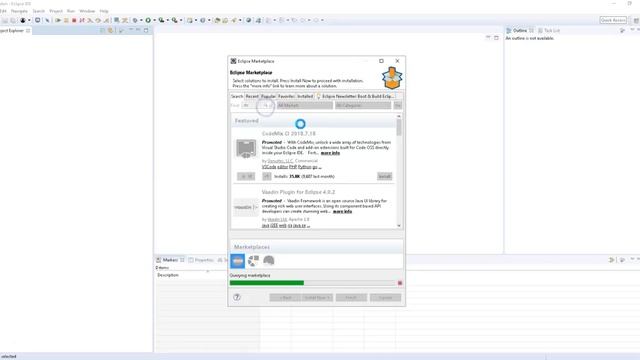Open the Search menu in menu bar
Image resolution: width=640 pixels, height=360 pixels.
pyautogui.click(x=39, y=11)
